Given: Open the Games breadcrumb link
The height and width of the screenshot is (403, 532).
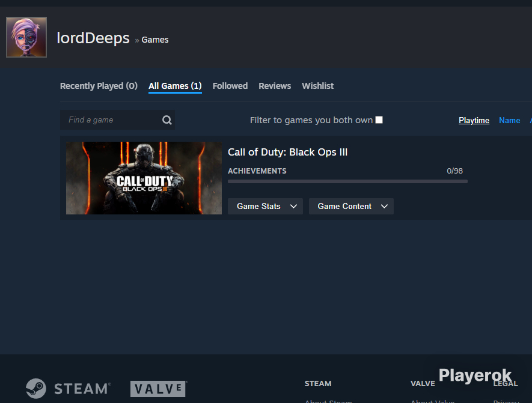Looking at the screenshot, I should pos(154,40).
